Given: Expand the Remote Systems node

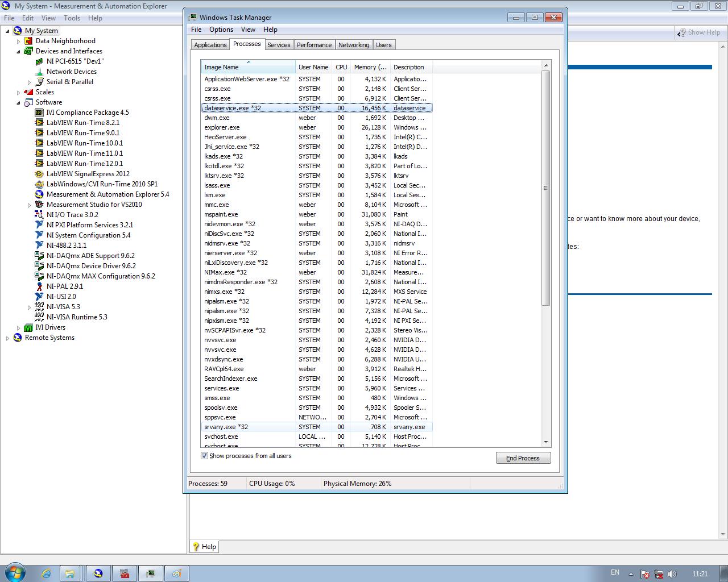Looking at the screenshot, I should 7,338.
